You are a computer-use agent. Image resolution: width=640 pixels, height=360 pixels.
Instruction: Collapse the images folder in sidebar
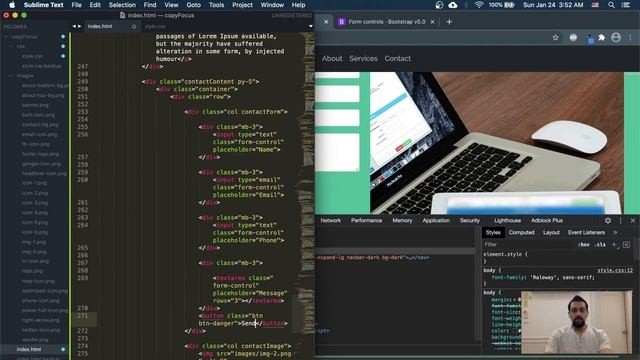(11, 76)
